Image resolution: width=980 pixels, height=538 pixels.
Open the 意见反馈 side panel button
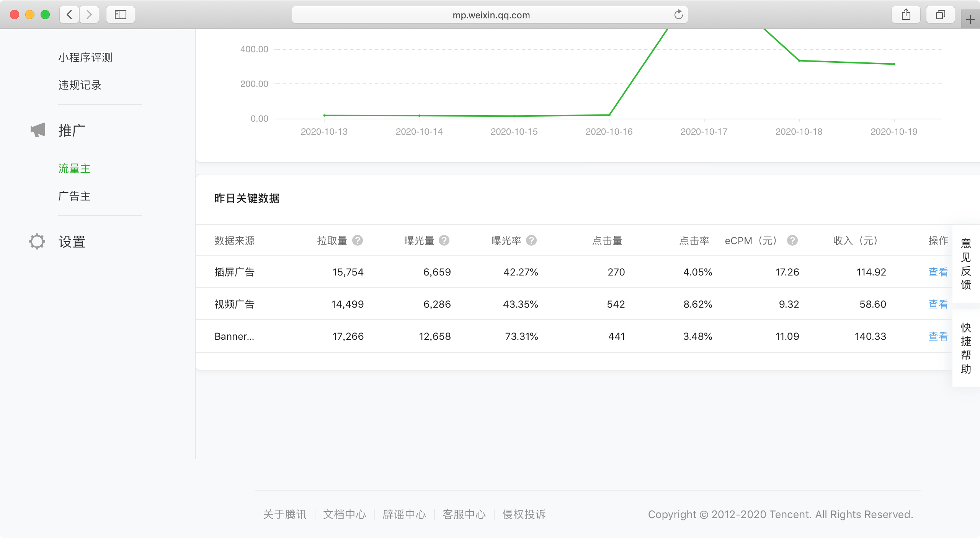click(x=966, y=264)
